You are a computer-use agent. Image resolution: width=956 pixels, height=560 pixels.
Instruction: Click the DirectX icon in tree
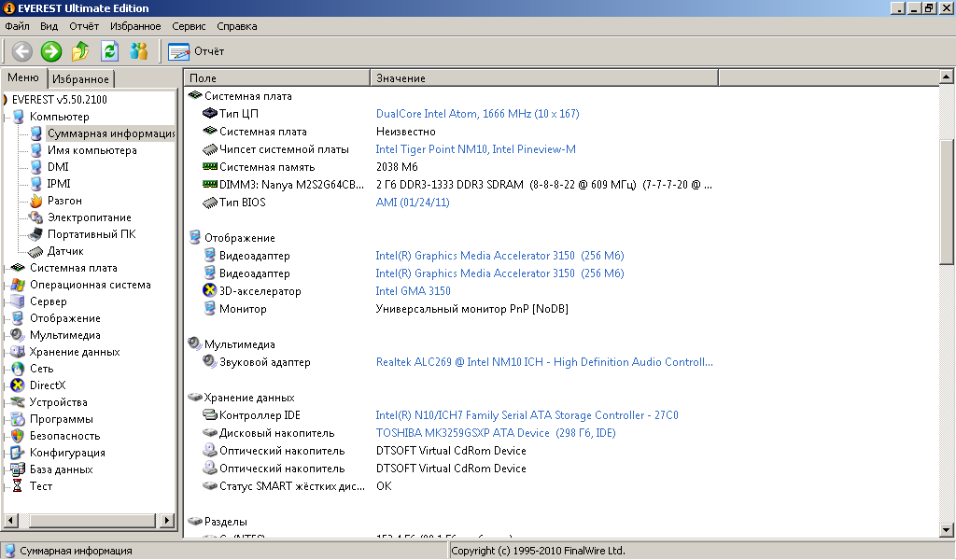19,385
